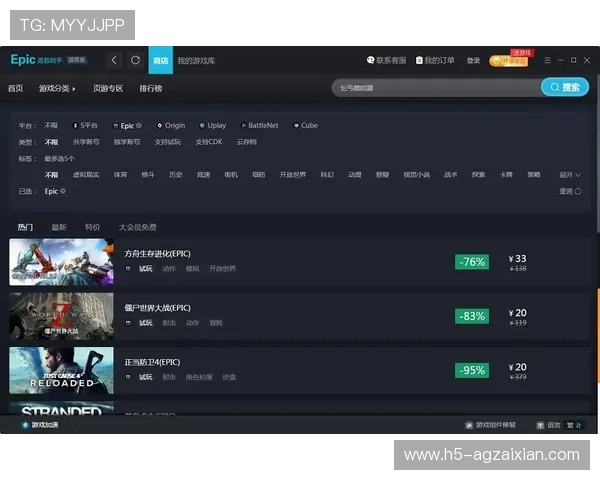Screen dimensions: 600x480
Task: Focus the game search input field
Action: pyautogui.click(x=436, y=88)
